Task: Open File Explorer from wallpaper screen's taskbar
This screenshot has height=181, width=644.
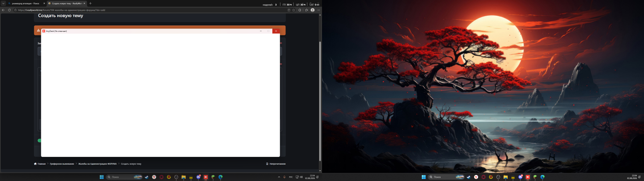Action: pyautogui.click(x=505, y=177)
